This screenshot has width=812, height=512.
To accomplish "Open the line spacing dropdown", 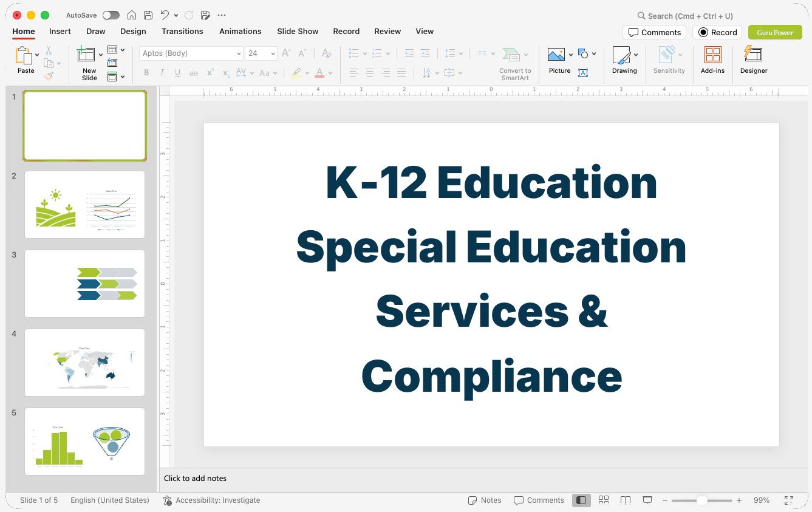I will click(453, 53).
